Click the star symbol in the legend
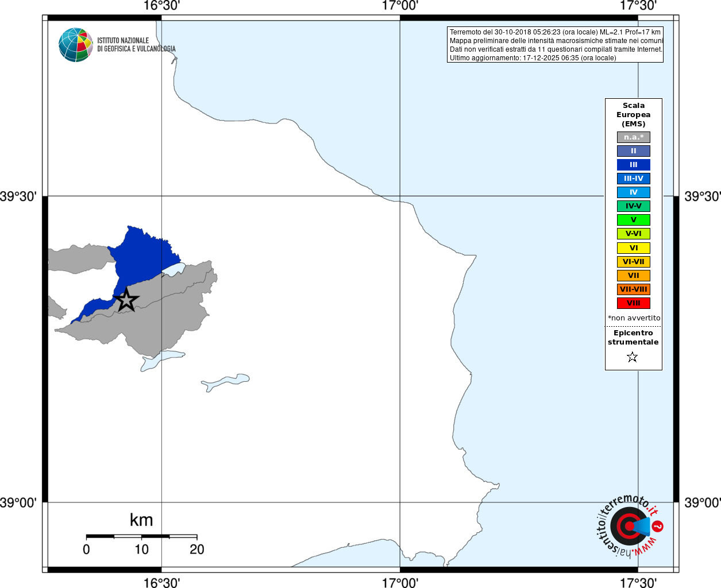721x588 pixels. point(633,357)
